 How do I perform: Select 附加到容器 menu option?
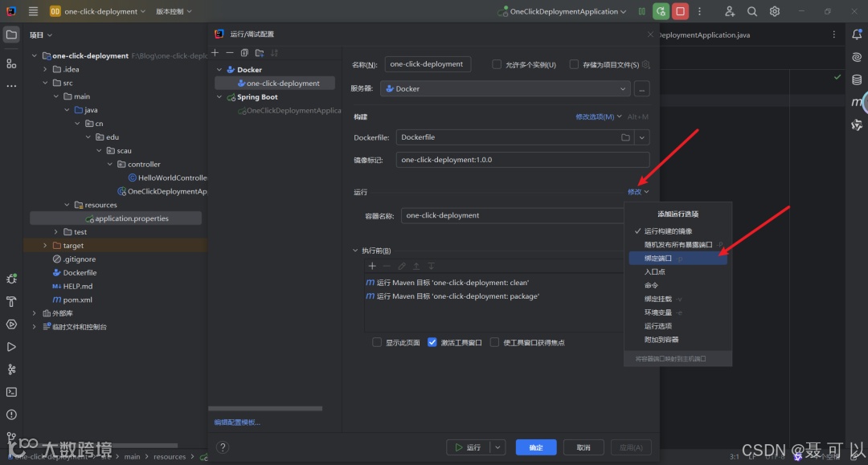point(678,340)
